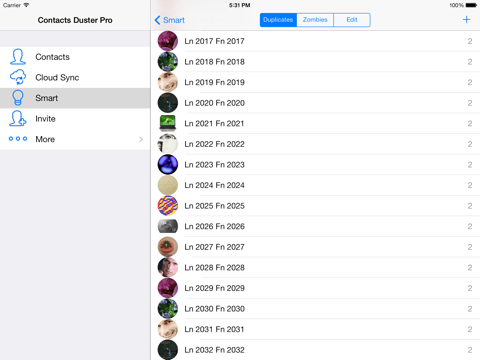
Task: Click Invite label in sidebar
Action: click(x=45, y=119)
